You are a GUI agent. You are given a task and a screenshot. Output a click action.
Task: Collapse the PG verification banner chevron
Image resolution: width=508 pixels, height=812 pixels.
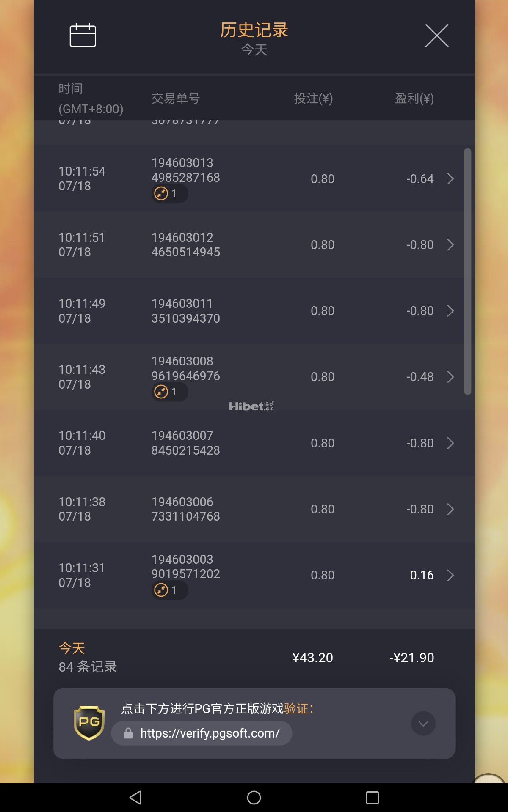point(423,724)
